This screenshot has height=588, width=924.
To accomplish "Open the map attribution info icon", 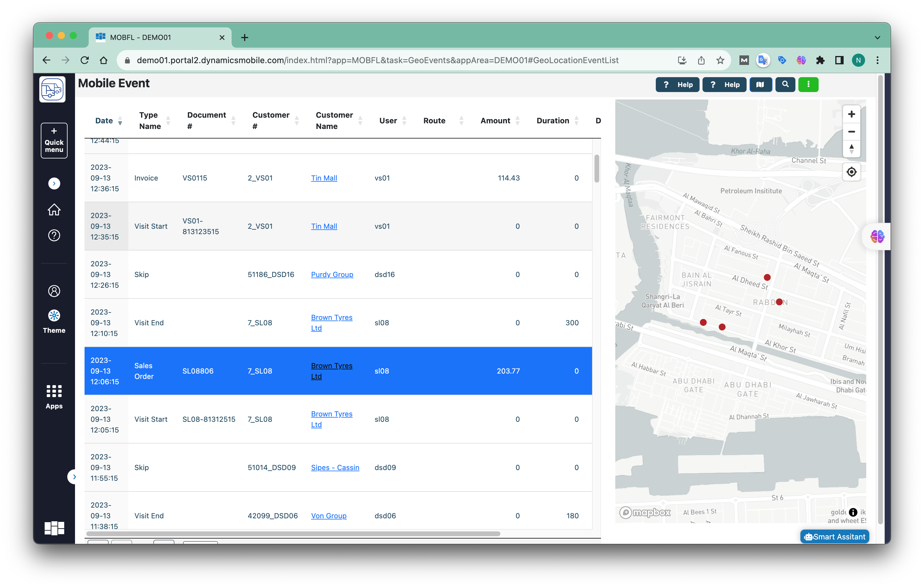I will 853,512.
